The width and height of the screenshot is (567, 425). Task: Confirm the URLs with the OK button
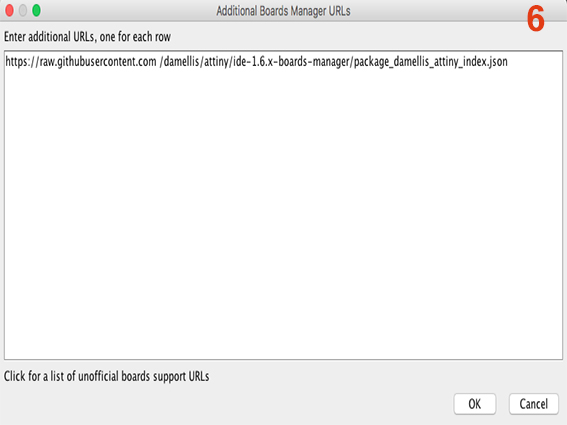click(x=474, y=404)
